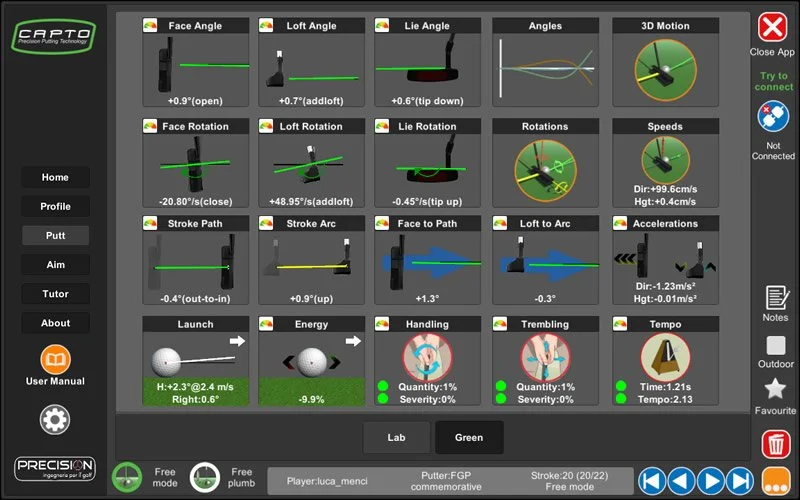800x500 pixels.
Task: Click the gauge icon beside Face Rotation
Action: tap(150, 126)
